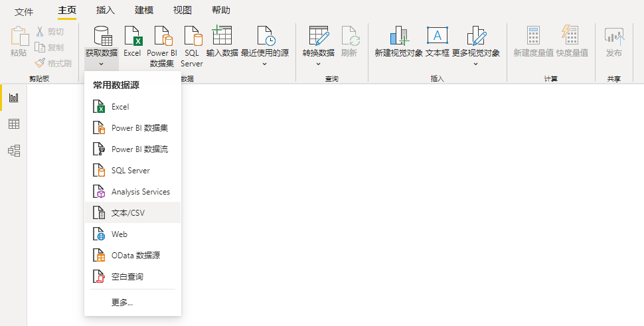Select 文本/CSV from the data source list

128,213
